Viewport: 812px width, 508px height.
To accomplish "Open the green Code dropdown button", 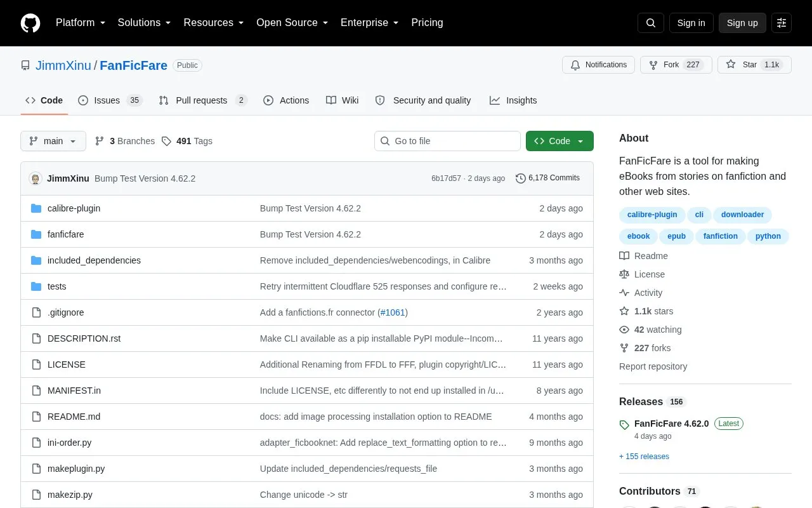I will (x=560, y=141).
